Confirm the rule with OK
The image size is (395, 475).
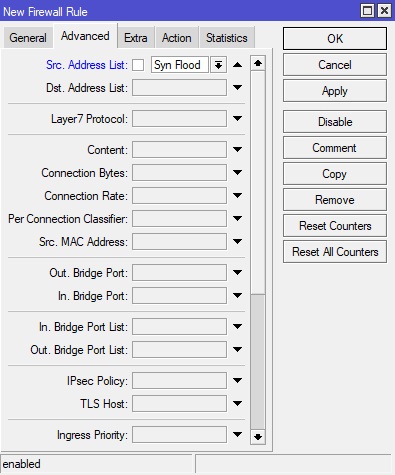pyautogui.click(x=335, y=39)
